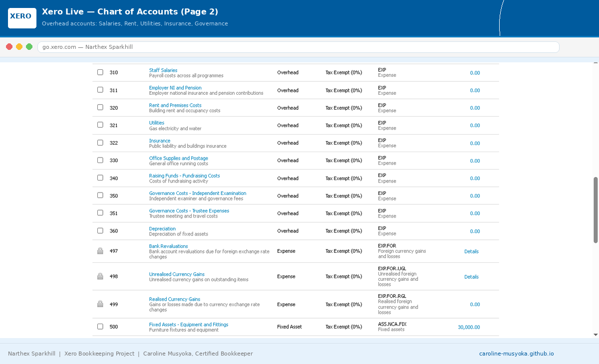
Task: Tick checkbox for account 350
Action: pyautogui.click(x=100, y=195)
